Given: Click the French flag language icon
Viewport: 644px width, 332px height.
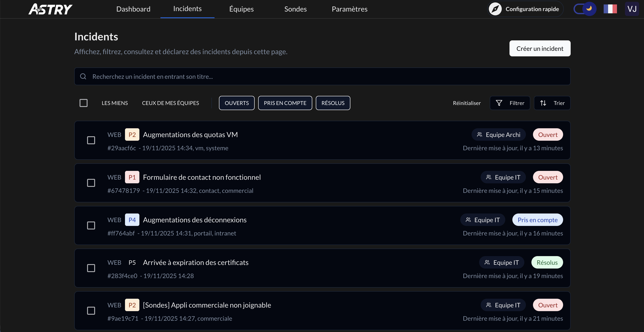Looking at the screenshot, I should tap(610, 9).
